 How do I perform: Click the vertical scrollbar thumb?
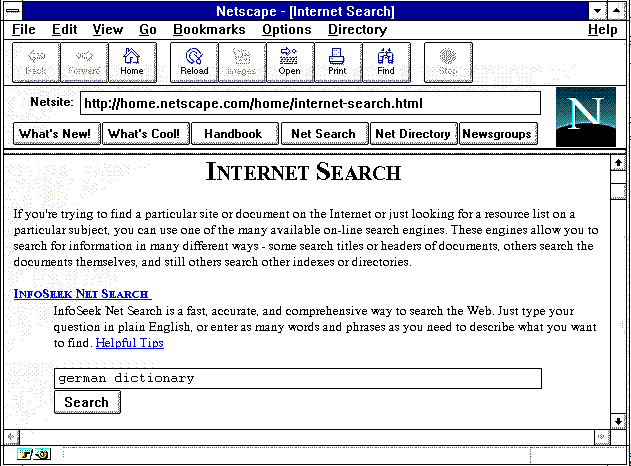[x=618, y=191]
